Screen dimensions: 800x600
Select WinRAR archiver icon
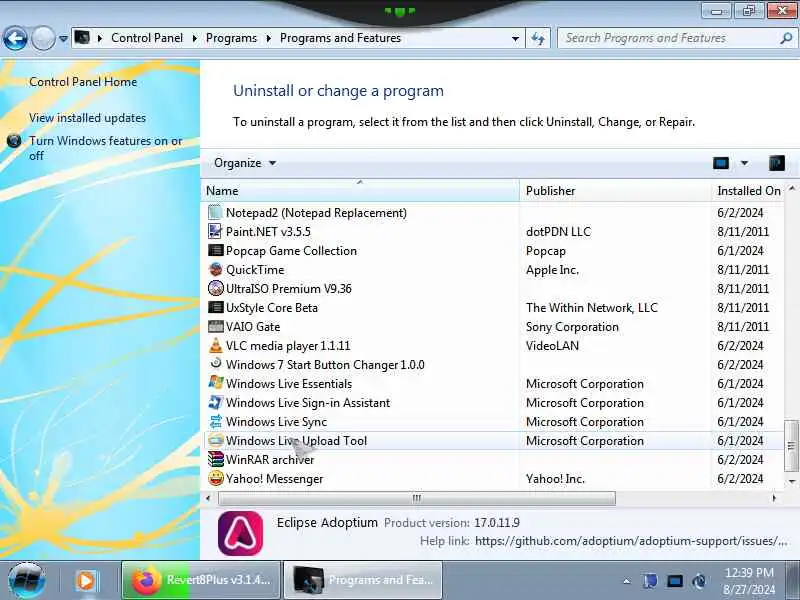215,459
